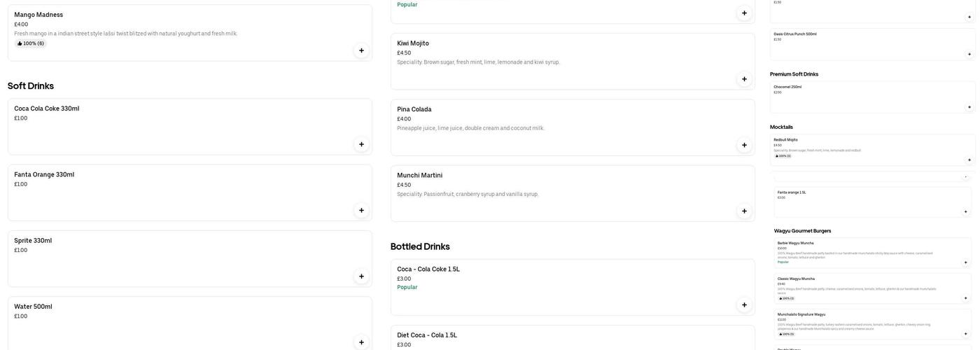The image size is (980, 350).
Task: Click the Mango Madness 100% rating badge
Action: 31,43
